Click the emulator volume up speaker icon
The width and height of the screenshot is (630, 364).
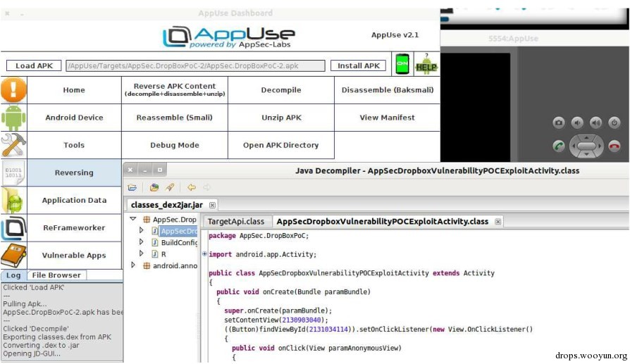tap(595, 123)
